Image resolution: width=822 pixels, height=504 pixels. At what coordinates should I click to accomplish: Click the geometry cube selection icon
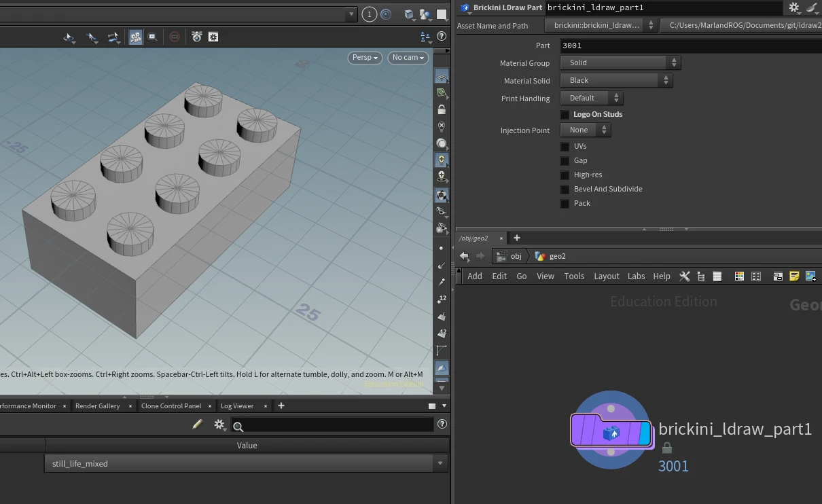point(408,14)
